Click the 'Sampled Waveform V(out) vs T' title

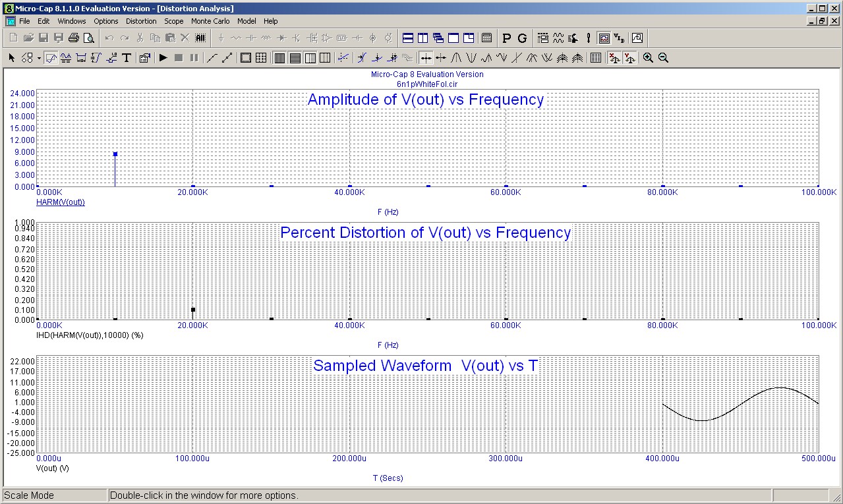pyautogui.click(x=426, y=366)
